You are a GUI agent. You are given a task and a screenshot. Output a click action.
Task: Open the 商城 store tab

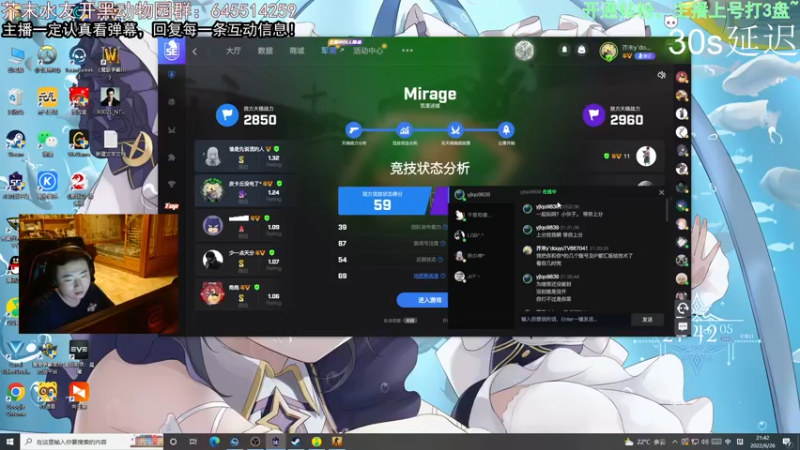pyautogui.click(x=296, y=51)
